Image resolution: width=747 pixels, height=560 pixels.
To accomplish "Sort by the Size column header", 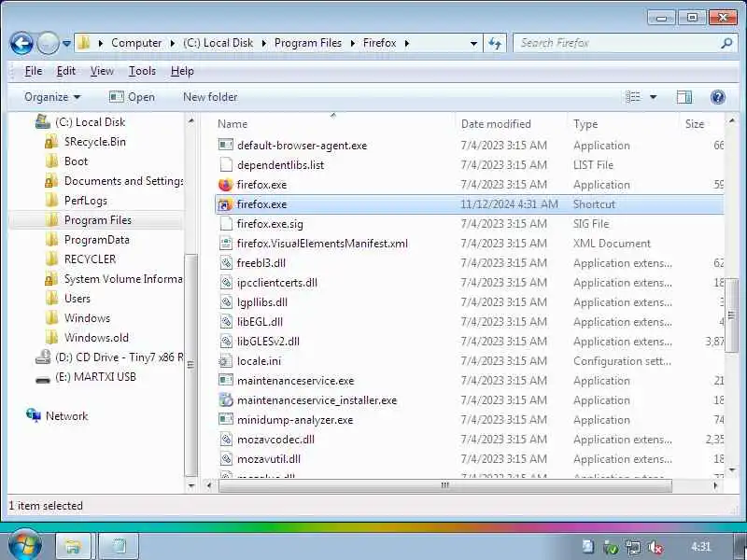I will point(695,124).
